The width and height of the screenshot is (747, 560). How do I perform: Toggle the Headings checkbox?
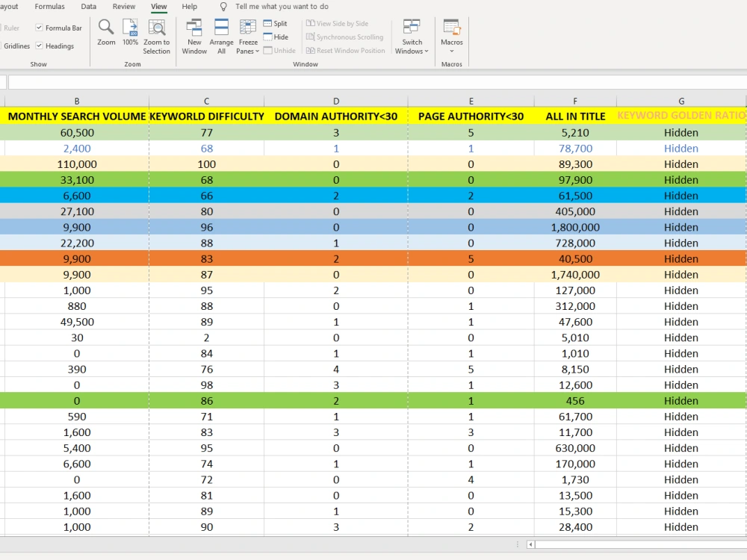tap(39, 46)
